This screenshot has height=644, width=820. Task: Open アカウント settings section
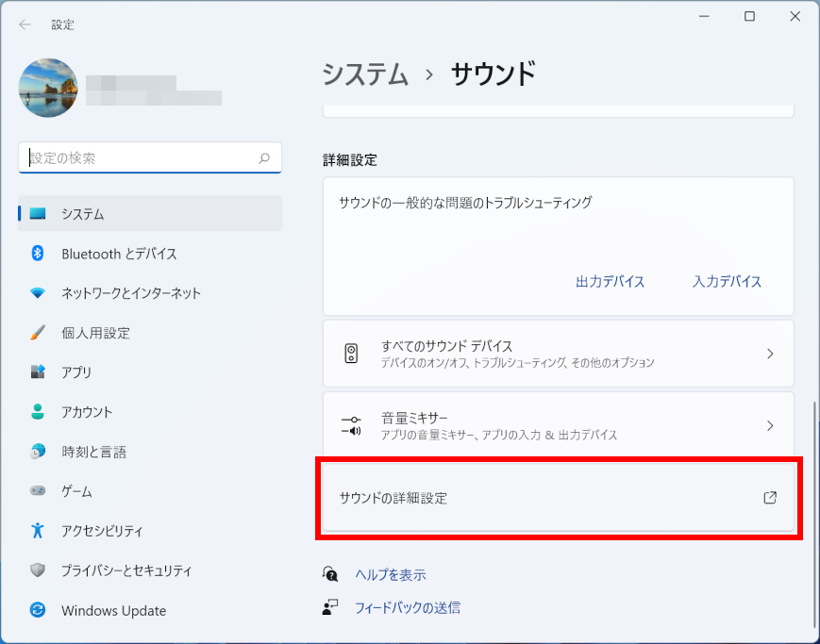(x=87, y=412)
